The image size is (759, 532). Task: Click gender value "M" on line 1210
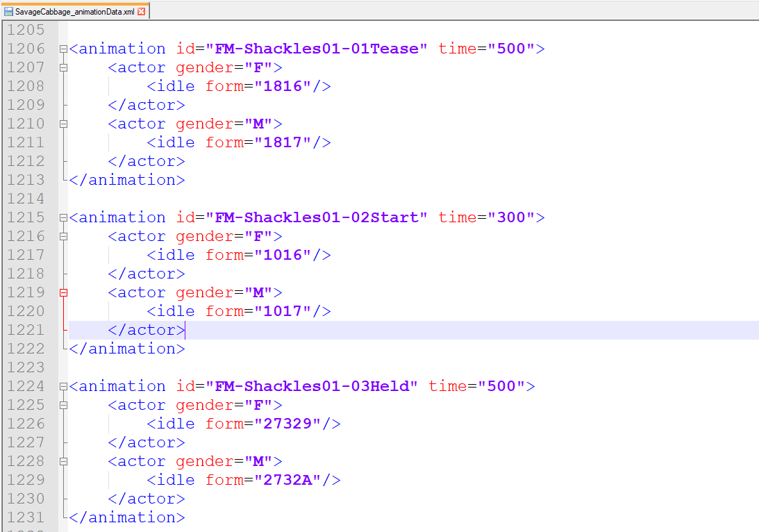[258, 124]
